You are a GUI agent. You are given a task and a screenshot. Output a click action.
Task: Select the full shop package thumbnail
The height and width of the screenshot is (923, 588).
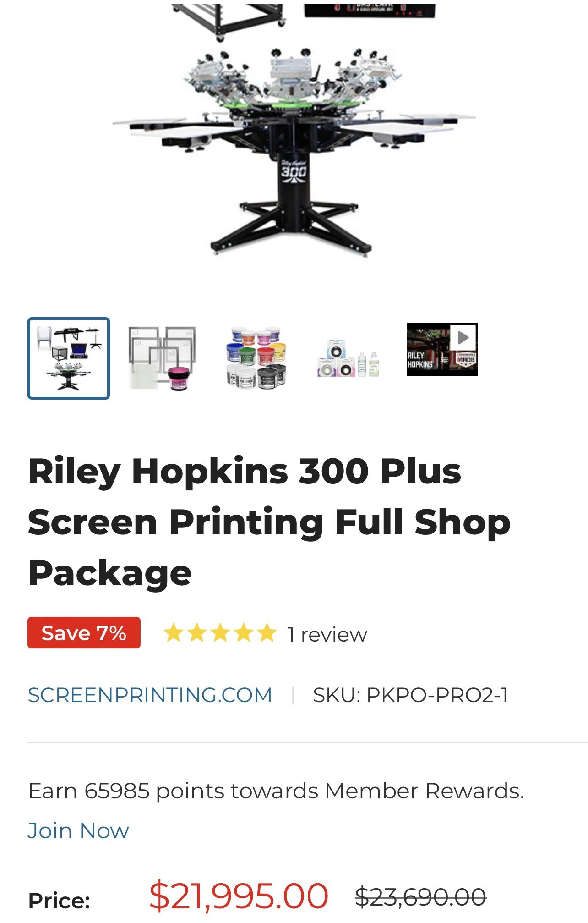click(69, 358)
